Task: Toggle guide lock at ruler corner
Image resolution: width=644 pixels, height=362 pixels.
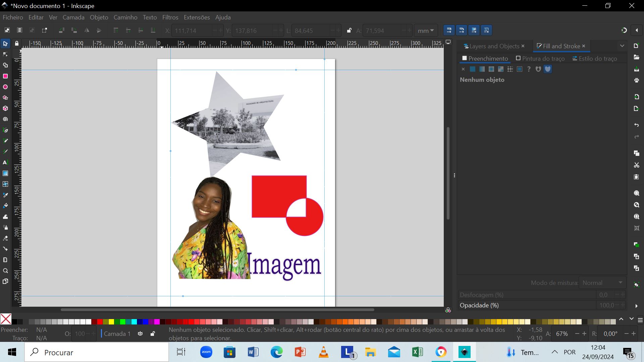Action: pyautogui.click(x=16, y=44)
